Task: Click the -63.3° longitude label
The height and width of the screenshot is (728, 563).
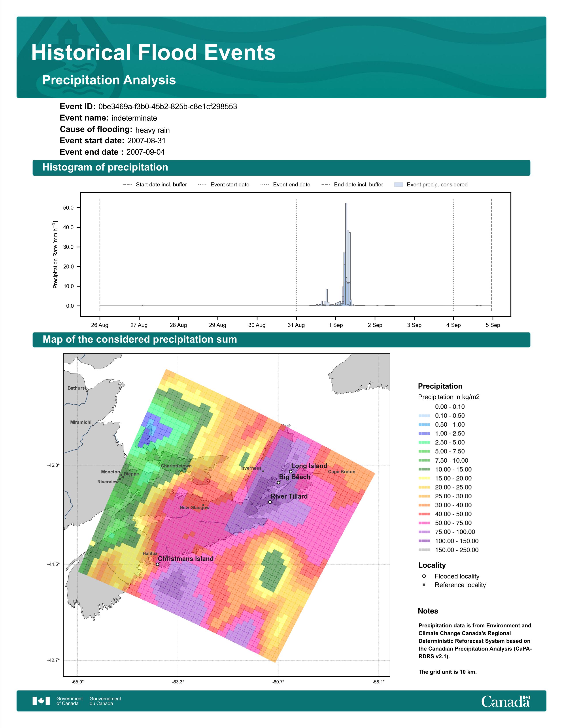Action: click(x=178, y=682)
